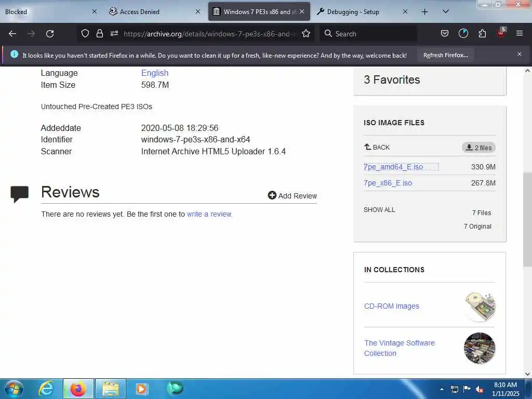Click the notification info icon
The image size is (532, 399).
pyautogui.click(x=14, y=54)
